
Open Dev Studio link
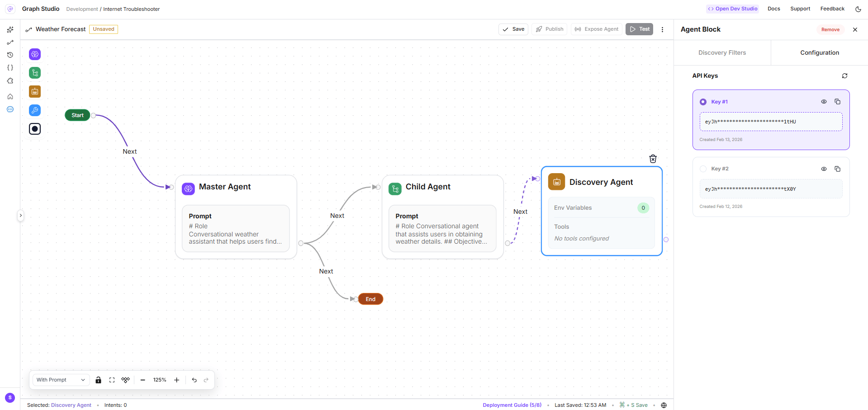pos(733,9)
